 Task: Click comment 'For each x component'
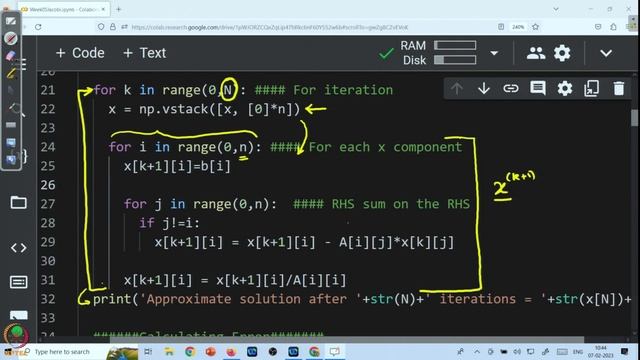click(x=385, y=147)
